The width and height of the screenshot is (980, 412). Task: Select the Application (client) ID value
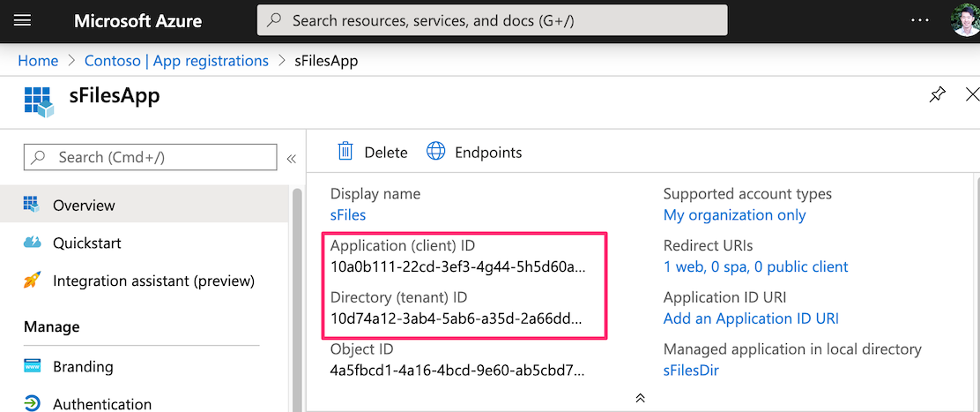[459, 267]
